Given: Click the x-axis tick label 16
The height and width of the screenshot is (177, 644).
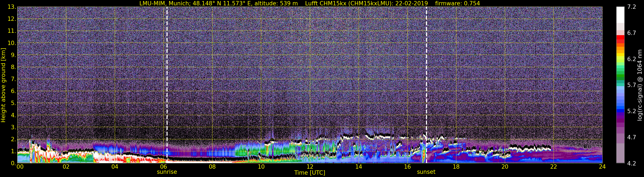Looking at the screenshot, I should tap(407, 167).
